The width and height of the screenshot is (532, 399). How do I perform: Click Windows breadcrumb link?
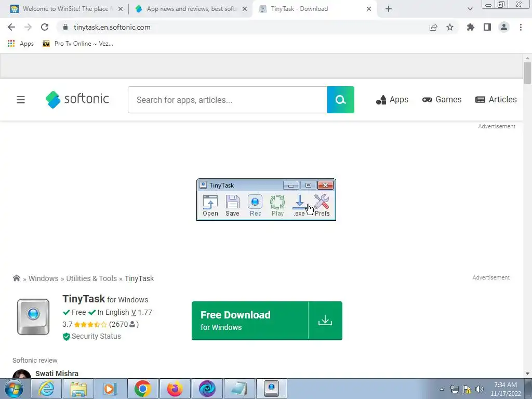[x=44, y=278]
